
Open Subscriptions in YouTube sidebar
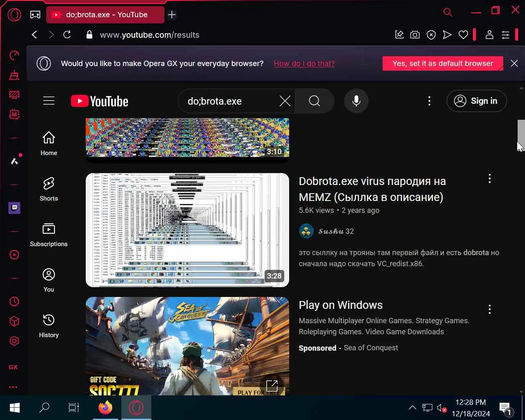point(49,235)
